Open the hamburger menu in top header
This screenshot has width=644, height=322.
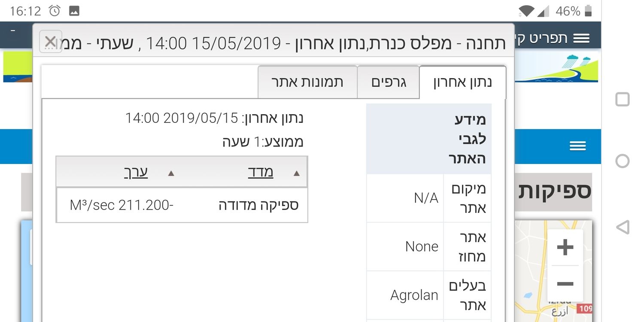581,39
